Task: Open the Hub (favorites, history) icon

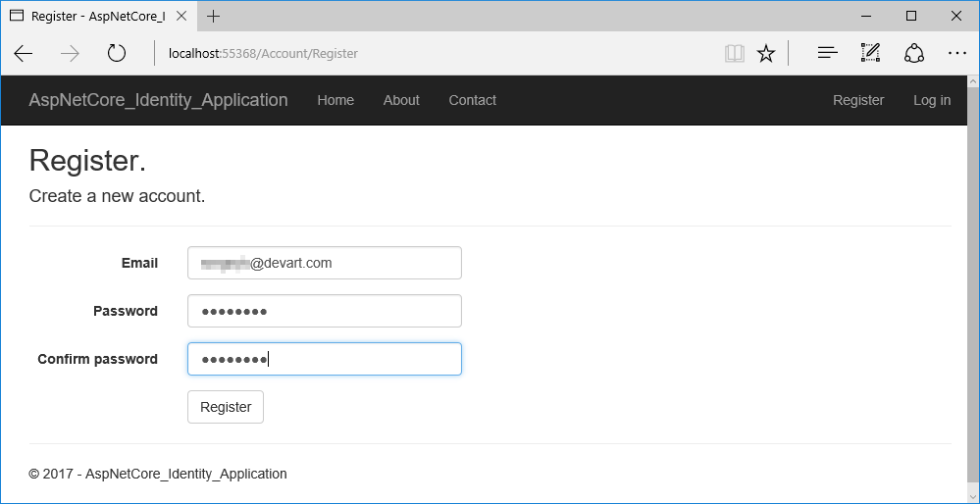Action: pos(828,53)
